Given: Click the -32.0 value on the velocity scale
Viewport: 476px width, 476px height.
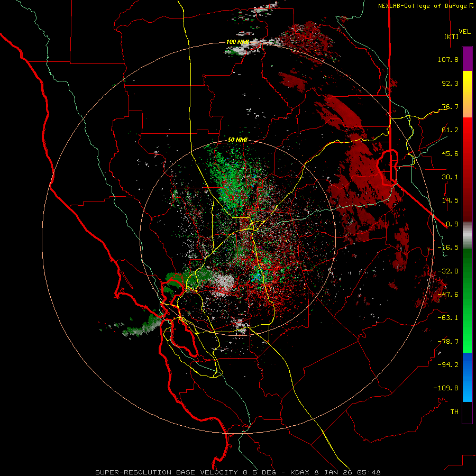Looking at the screenshot, I should click(448, 271).
